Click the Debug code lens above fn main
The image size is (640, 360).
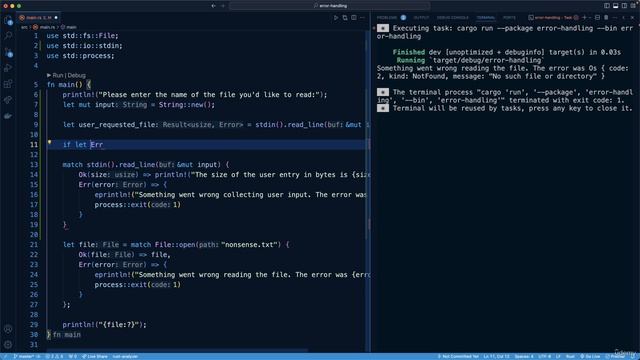pyautogui.click(x=77, y=75)
